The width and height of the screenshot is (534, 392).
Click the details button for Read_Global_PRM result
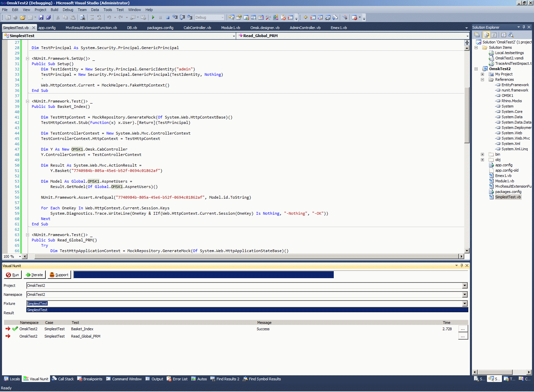[x=463, y=336]
